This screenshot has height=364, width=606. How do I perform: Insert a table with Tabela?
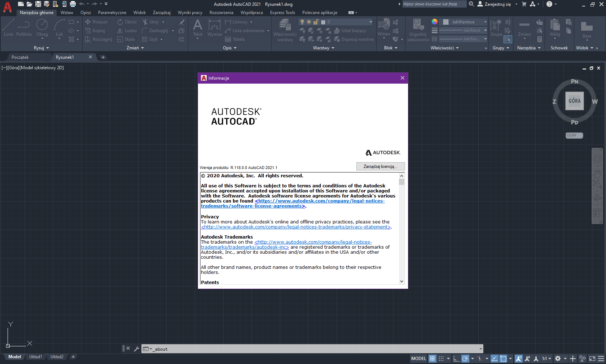coord(235,39)
